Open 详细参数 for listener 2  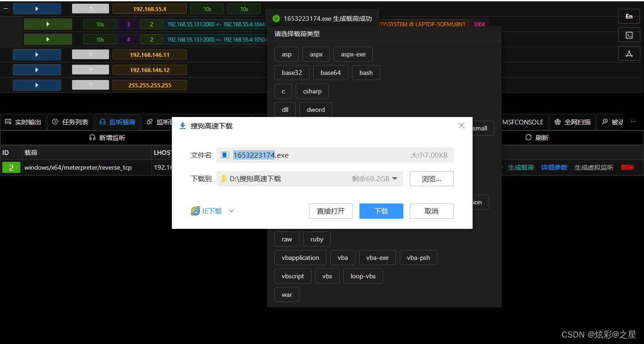[x=554, y=167]
